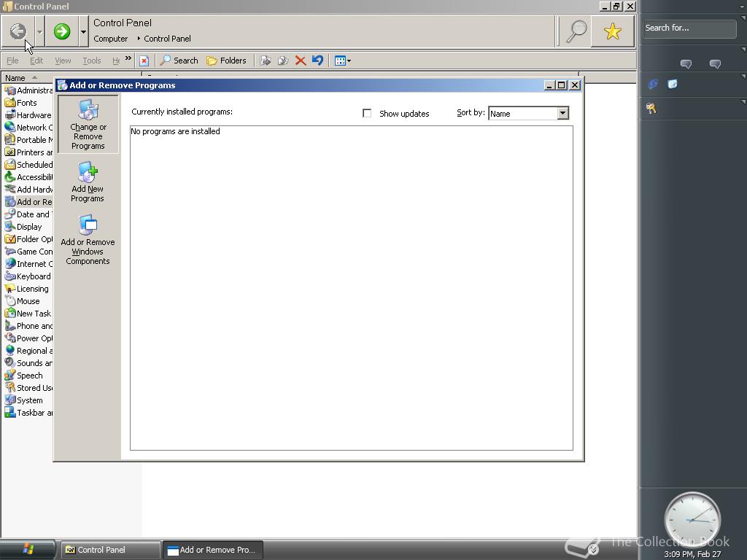Click the Internet Options icon

[x=9, y=263]
